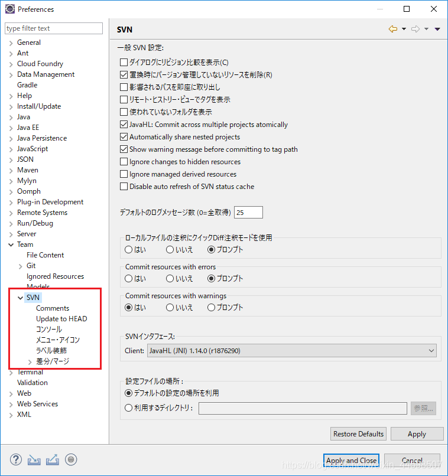This screenshot has height=476, width=448.
Task: Select Gradle preference page
Action: point(27,85)
